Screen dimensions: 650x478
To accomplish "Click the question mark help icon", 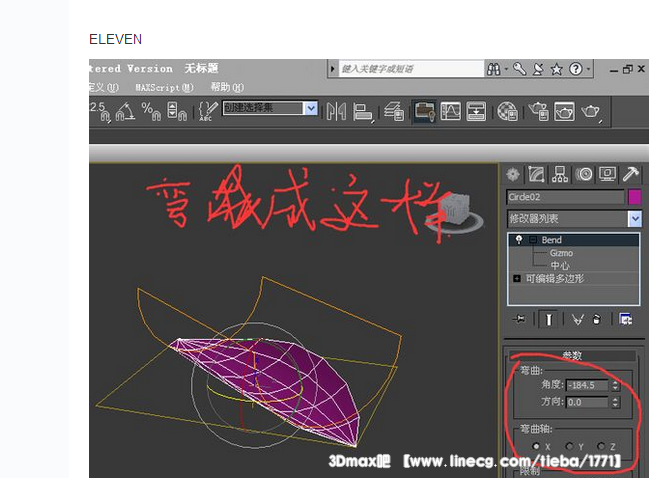I will 576,69.
